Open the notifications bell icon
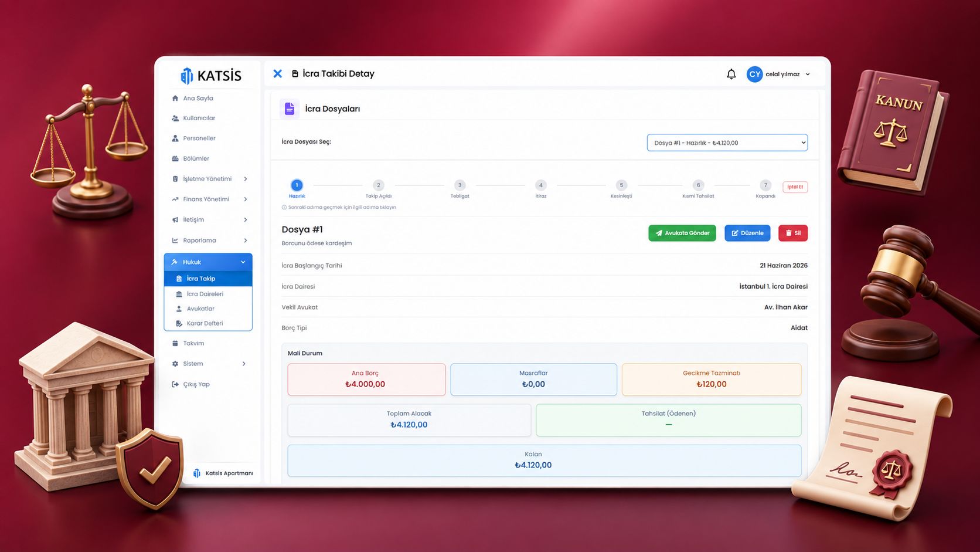 (731, 74)
